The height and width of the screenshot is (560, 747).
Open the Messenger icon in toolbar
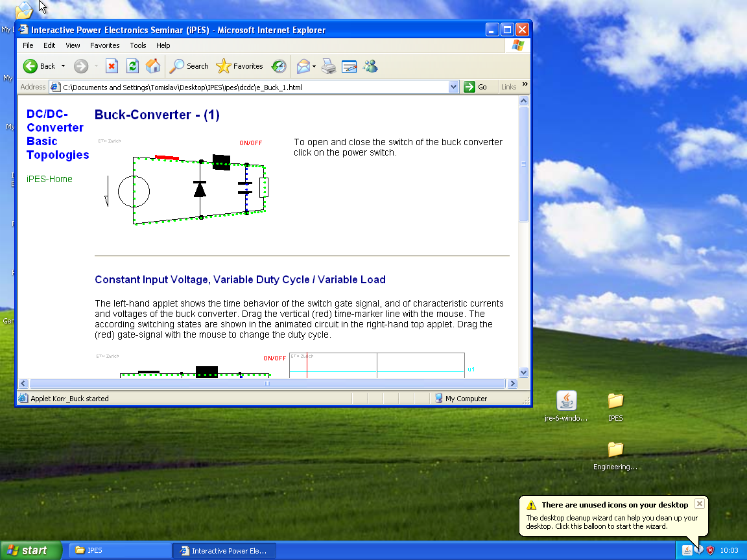(370, 66)
